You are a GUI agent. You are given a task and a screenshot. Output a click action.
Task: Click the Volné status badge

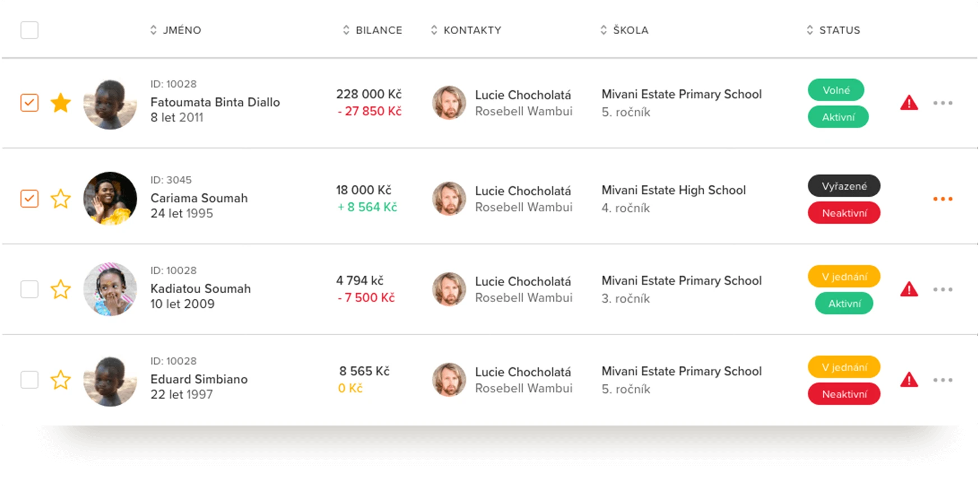[x=836, y=90]
